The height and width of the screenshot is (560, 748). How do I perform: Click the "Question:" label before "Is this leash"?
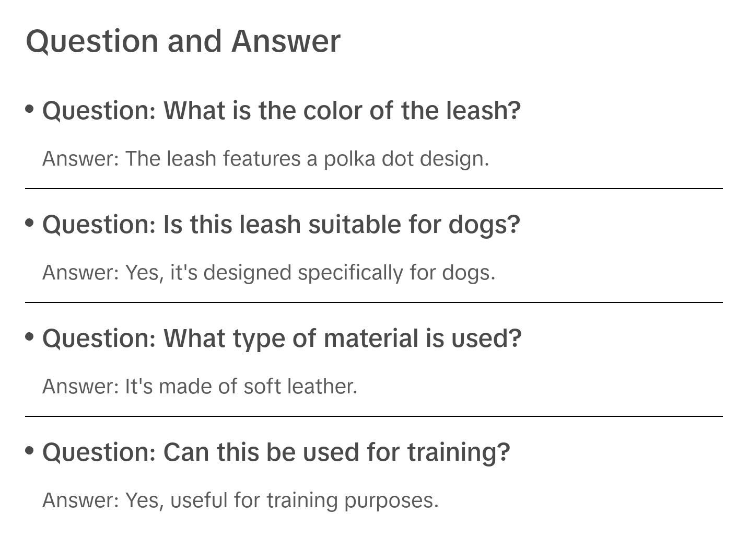(x=99, y=225)
